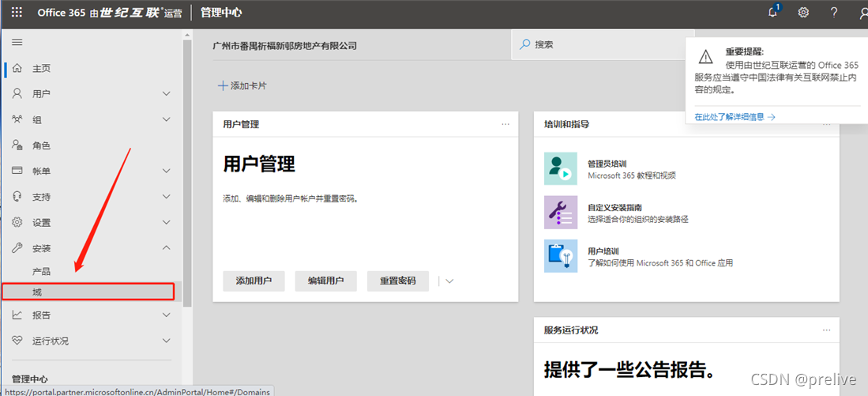Click the home icon beside 主页

click(x=17, y=68)
